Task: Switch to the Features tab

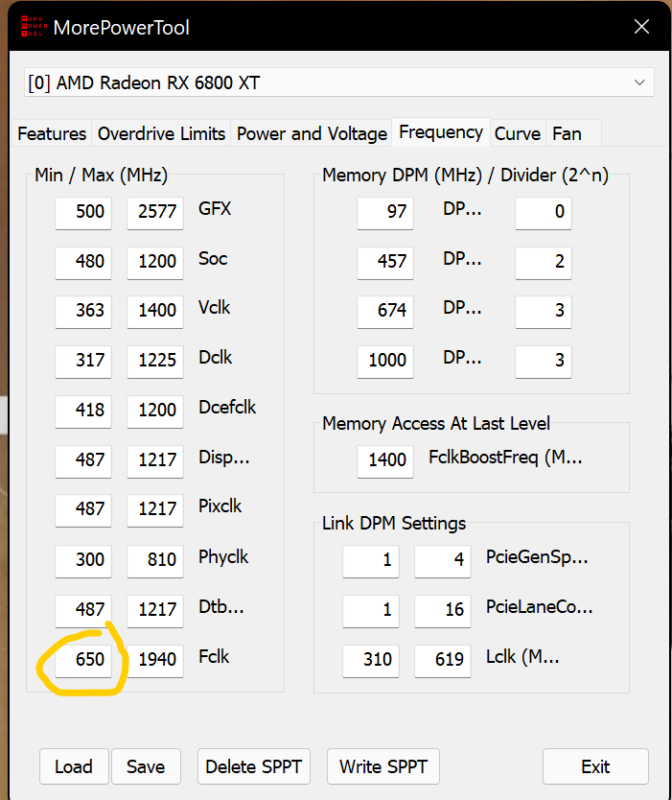Action: [52, 133]
